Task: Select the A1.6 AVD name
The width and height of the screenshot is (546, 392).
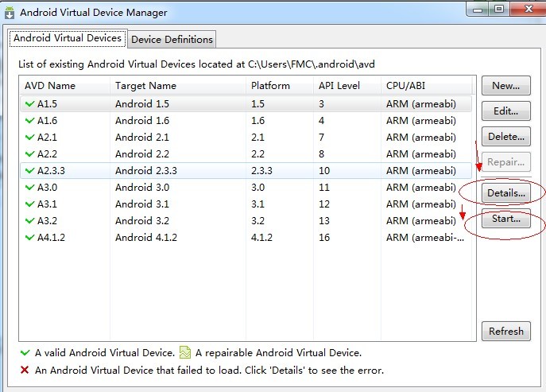Action: click(x=48, y=121)
